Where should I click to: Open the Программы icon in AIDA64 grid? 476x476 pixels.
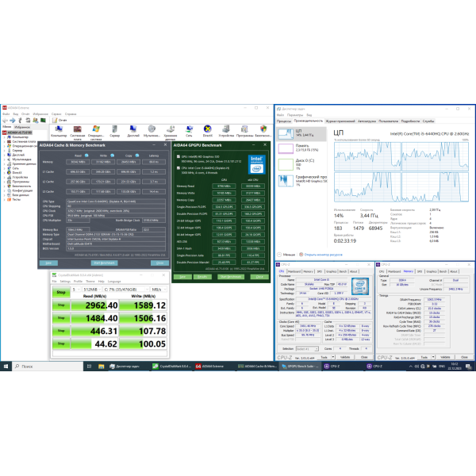[x=244, y=129]
